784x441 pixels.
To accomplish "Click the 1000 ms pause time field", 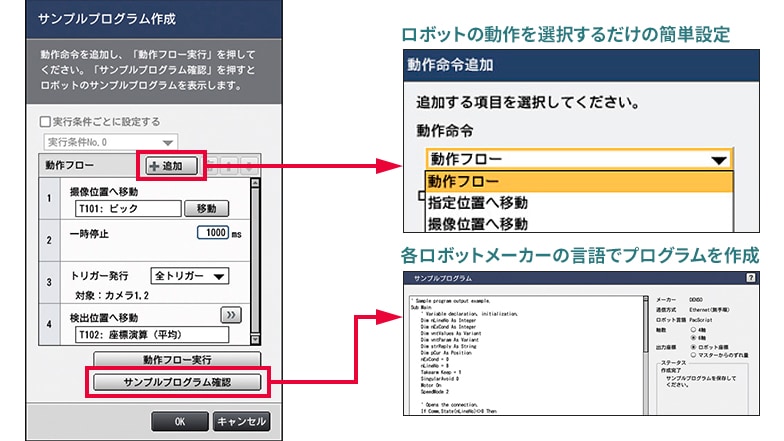I will pos(215,233).
